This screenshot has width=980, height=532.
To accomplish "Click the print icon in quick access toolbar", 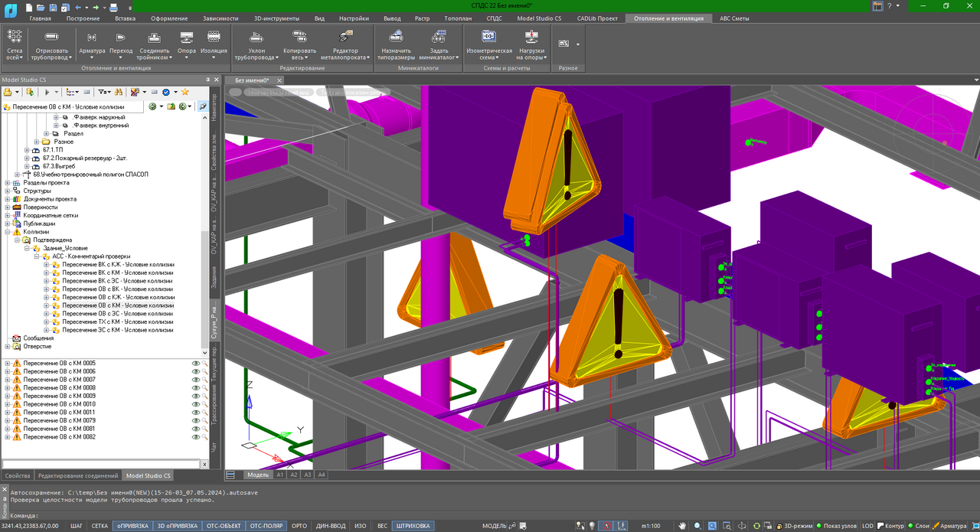I will tap(113, 6).
